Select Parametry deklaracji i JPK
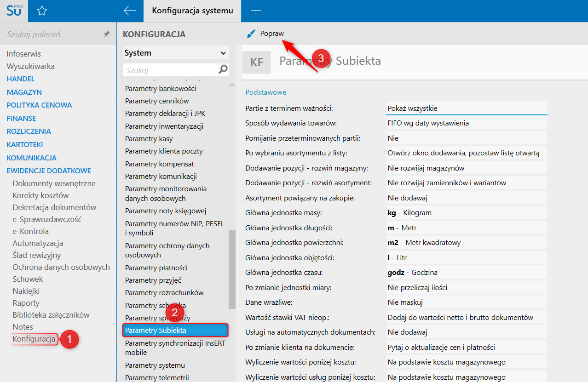Screen dimensions: 588x382 165,114
